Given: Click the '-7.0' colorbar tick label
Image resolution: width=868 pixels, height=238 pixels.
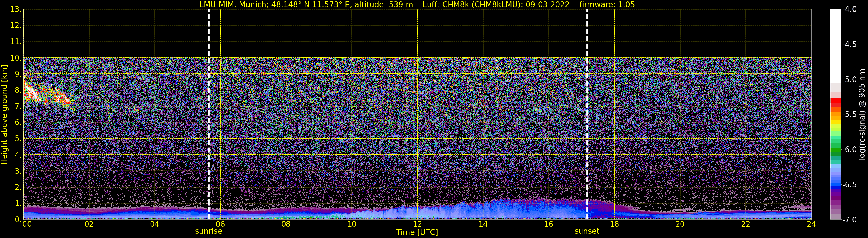Looking at the screenshot, I should [x=850, y=220].
